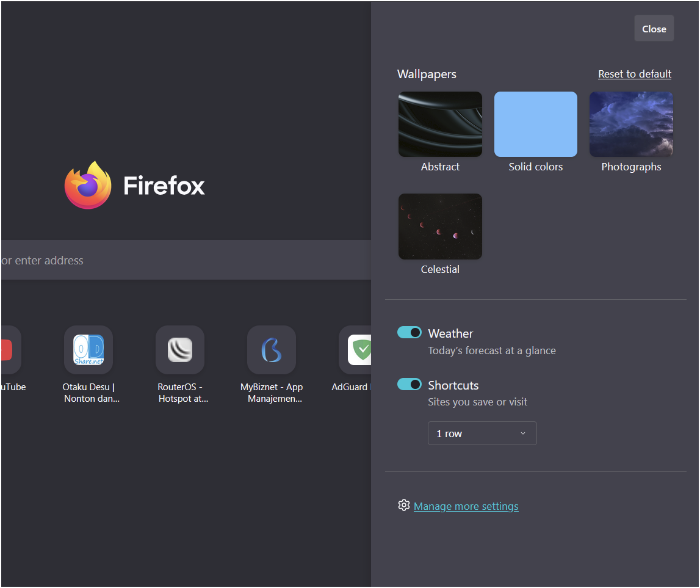Click the 'Photographs' wallpaper caption
Image resolution: width=700 pixels, height=588 pixels.
coord(631,167)
